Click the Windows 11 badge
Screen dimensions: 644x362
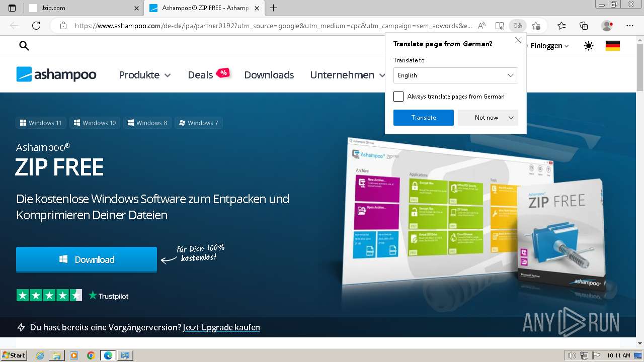point(41,123)
